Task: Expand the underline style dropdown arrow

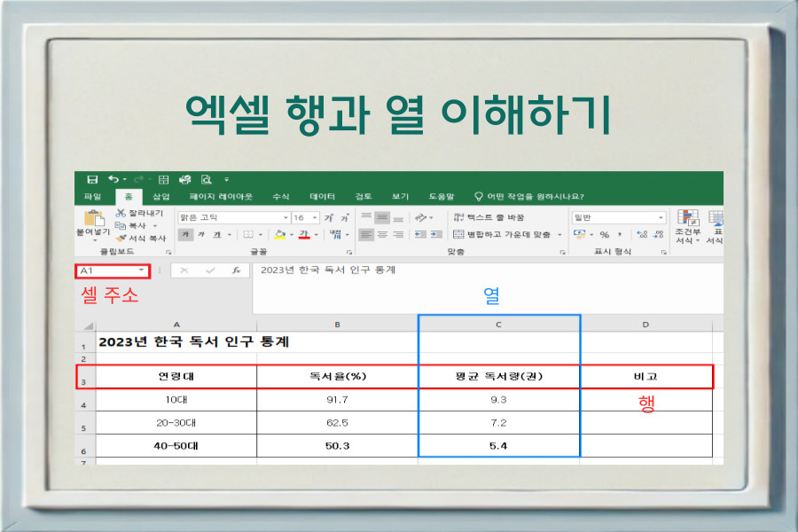Action: click(x=230, y=235)
